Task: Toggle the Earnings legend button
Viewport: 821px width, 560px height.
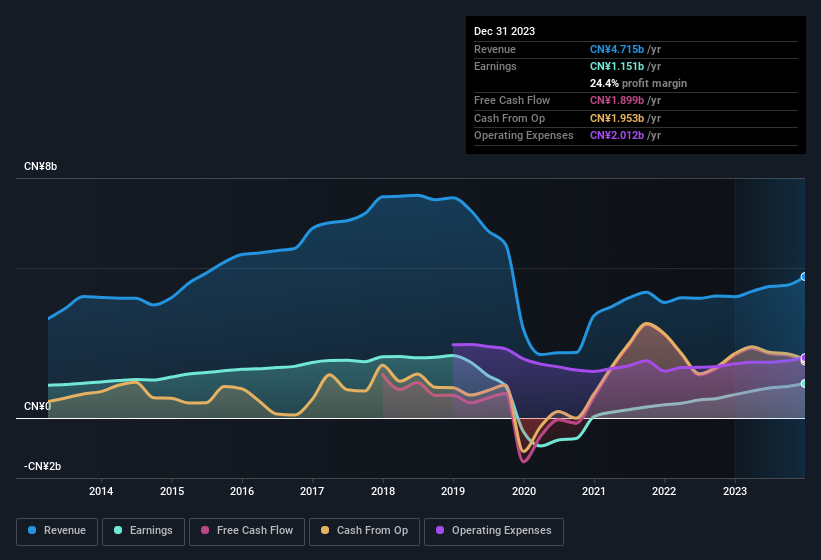Action: click(143, 531)
